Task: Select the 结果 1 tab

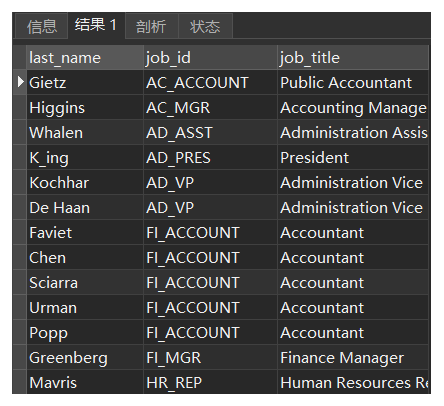Action: tap(96, 25)
